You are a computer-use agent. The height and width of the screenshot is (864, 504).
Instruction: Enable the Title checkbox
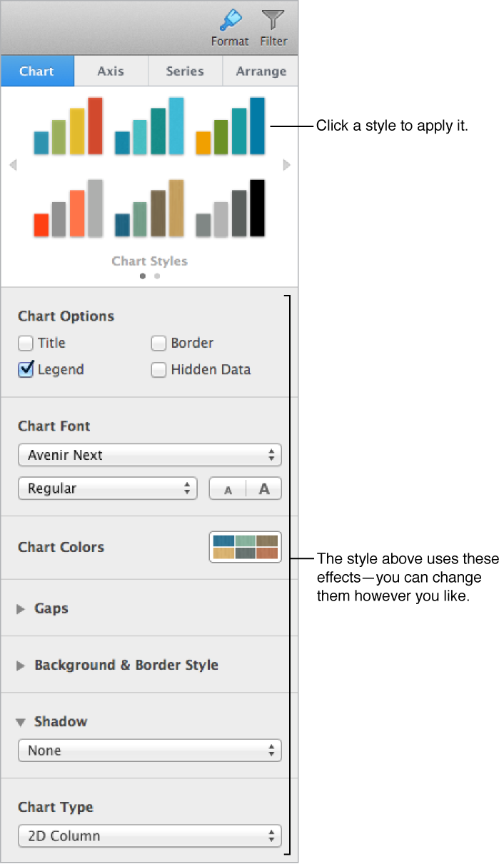25,343
